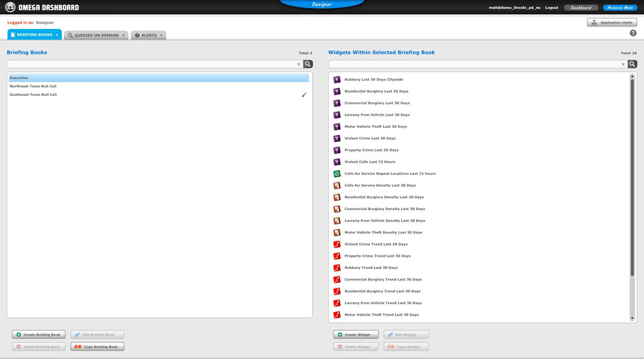644x359 pixels.
Task: Click the help question mark icon
Action: click(633, 33)
